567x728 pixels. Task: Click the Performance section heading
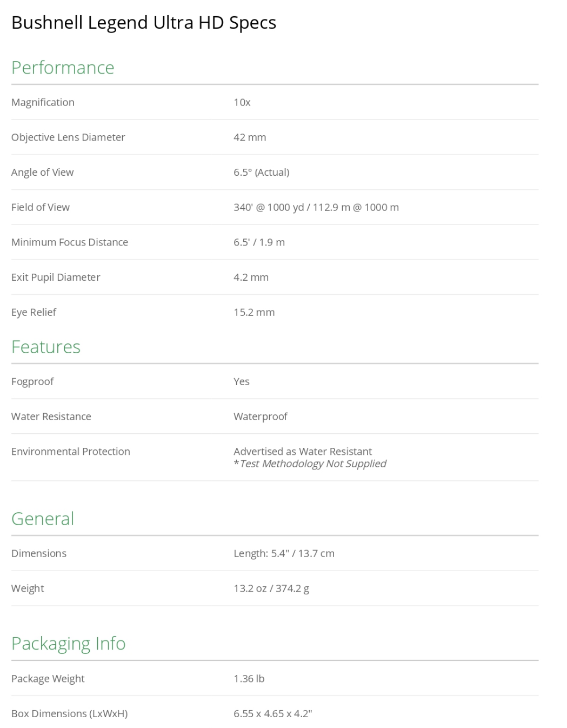click(63, 68)
